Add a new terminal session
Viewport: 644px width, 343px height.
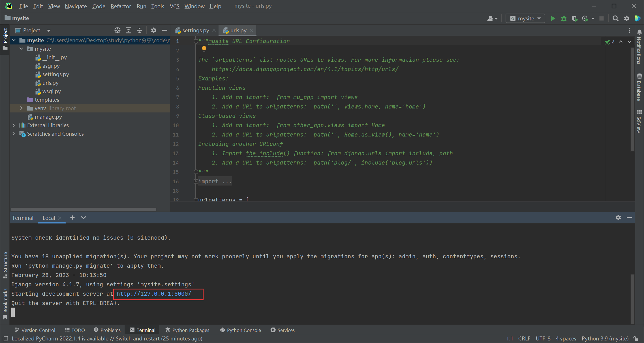(x=72, y=218)
